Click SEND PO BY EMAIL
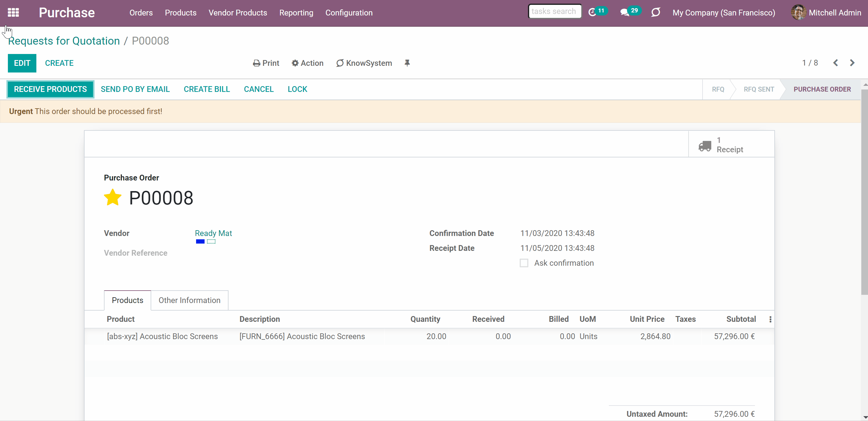 tap(135, 89)
